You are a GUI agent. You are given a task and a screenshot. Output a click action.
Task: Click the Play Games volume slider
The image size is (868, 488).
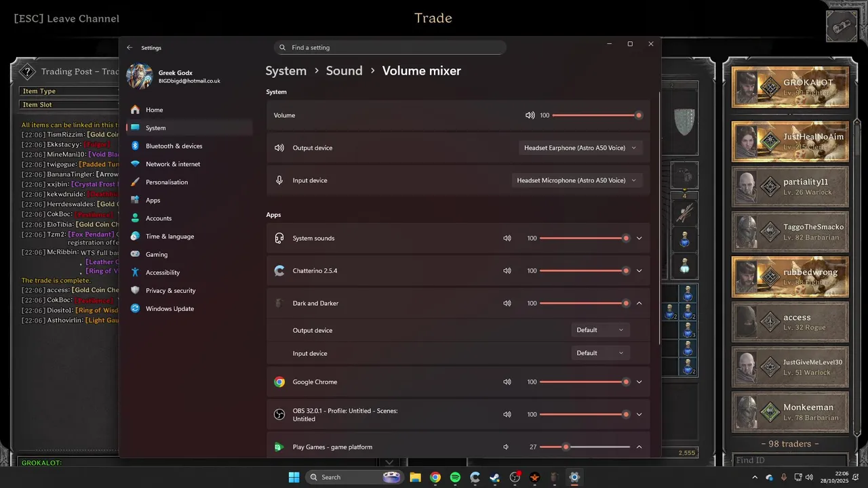click(x=585, y=447)
